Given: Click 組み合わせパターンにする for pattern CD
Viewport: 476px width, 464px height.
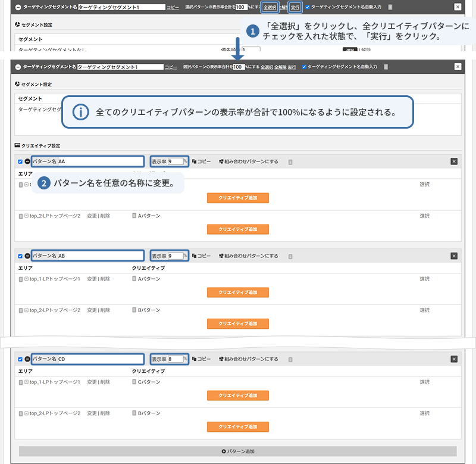Looking at the screenshot, I should pyautogui.click(x=249, y=359).
